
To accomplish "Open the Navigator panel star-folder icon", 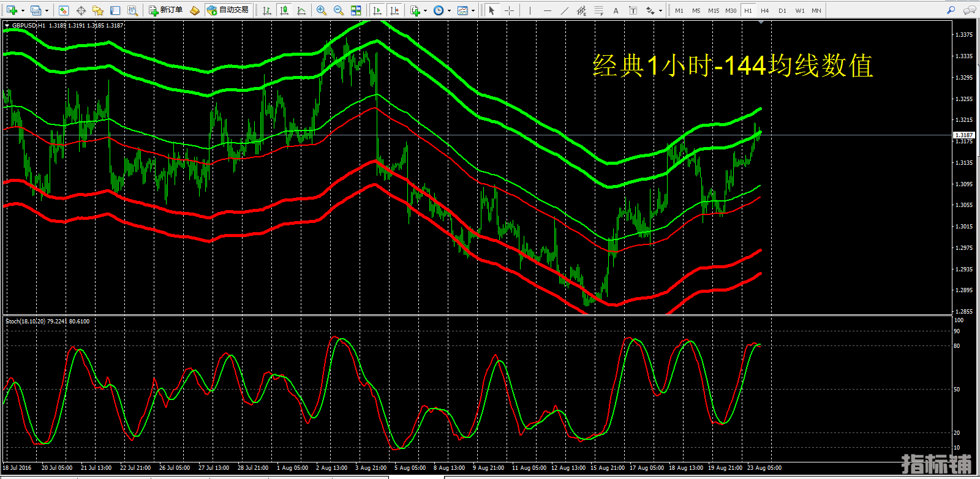I will click(x=98, y=10).
